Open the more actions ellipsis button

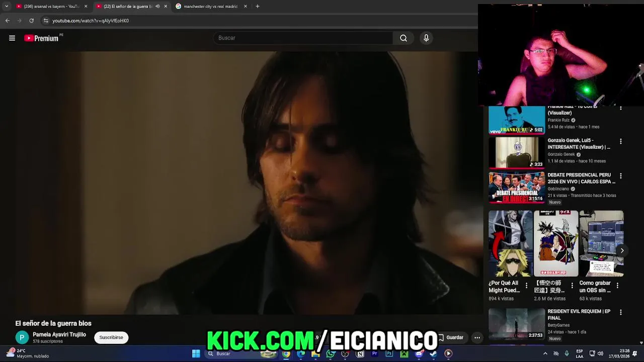click(477, 337)
